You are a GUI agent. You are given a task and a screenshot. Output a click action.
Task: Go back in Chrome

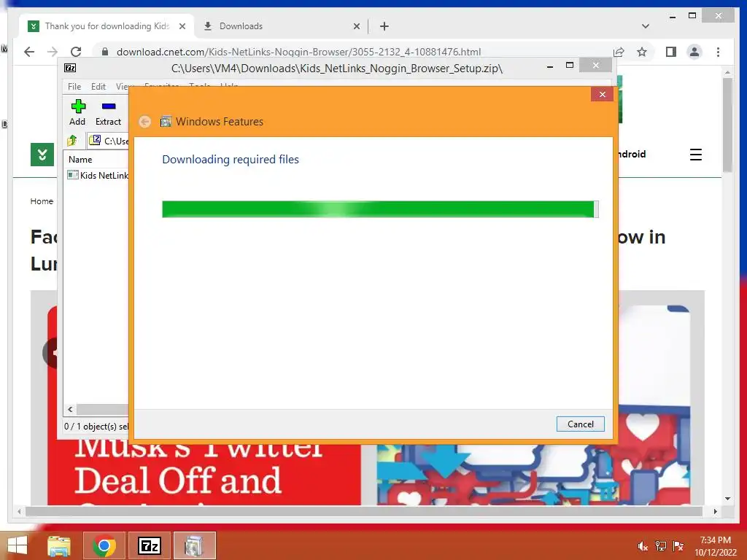(29, 52)
